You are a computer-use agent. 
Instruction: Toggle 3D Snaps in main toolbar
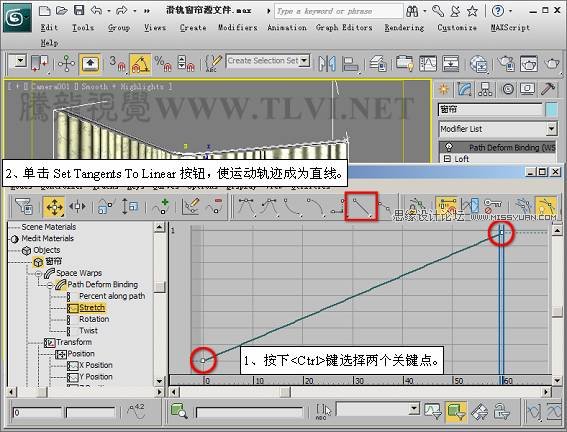118,64
